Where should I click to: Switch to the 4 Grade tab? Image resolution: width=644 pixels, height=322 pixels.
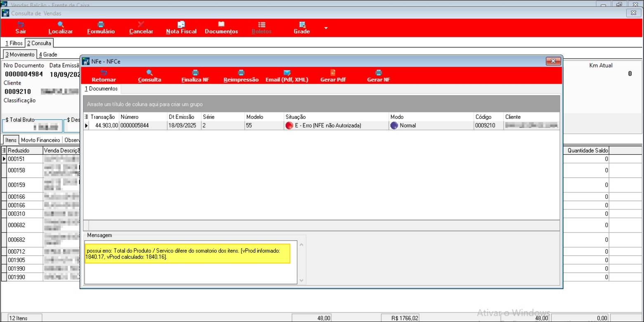point(48,54)
